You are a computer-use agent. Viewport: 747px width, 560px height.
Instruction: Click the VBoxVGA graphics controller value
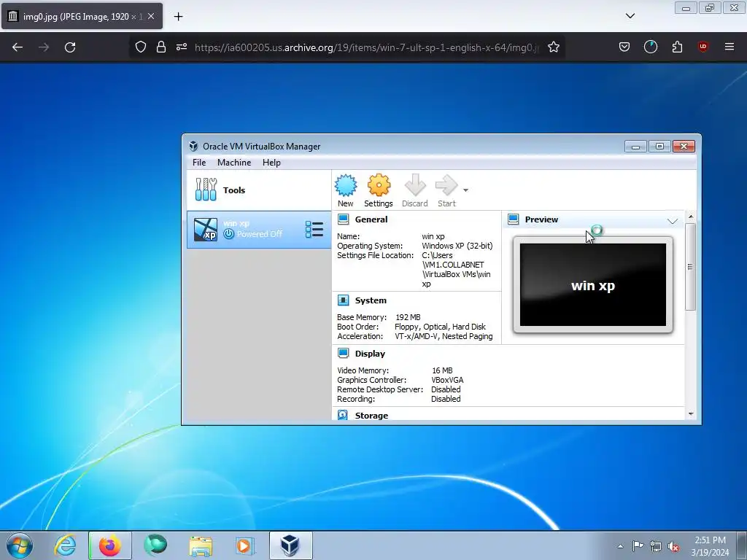tap(447, 380)
